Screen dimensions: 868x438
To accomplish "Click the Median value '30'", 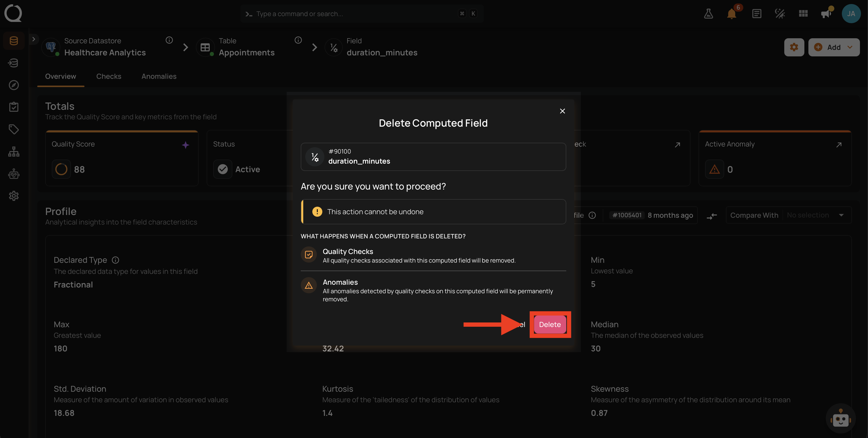I will point(595,349).
